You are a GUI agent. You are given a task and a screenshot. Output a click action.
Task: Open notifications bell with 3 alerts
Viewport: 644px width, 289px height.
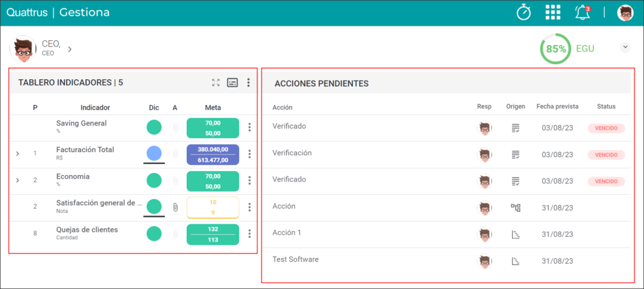coord(582,13)
